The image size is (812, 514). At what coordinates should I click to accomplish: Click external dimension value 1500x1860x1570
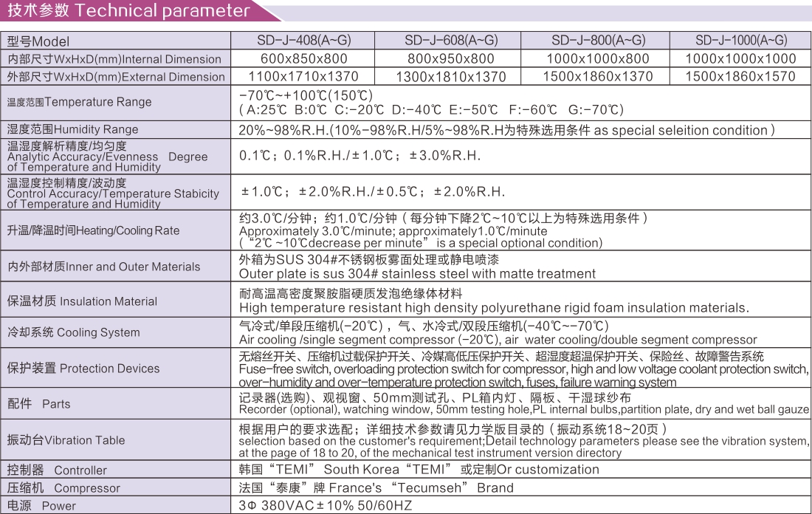coord(740,76)
